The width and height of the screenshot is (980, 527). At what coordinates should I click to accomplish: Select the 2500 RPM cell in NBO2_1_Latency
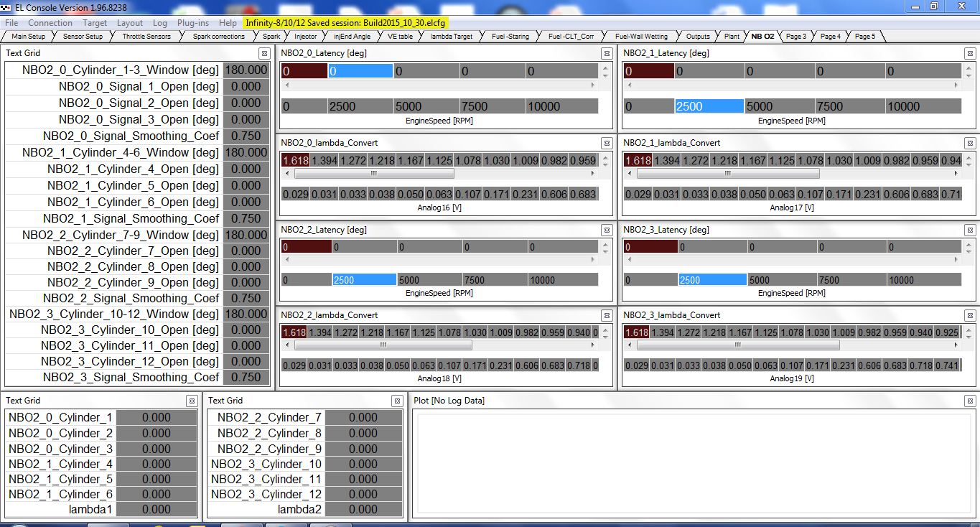(x=709, y=106)
